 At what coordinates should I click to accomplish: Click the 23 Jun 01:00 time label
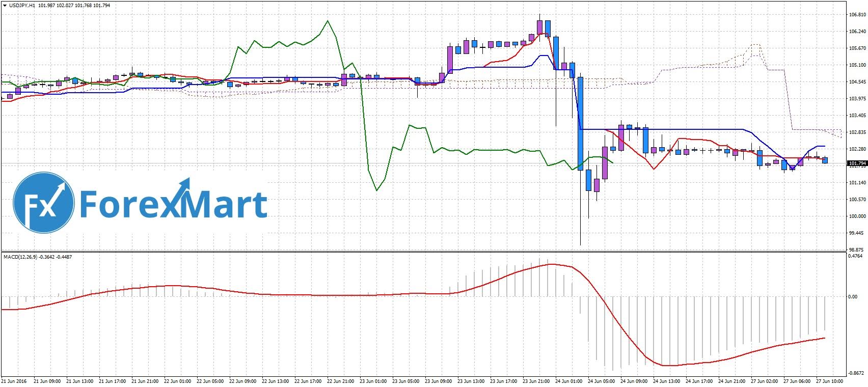point(373,381)
